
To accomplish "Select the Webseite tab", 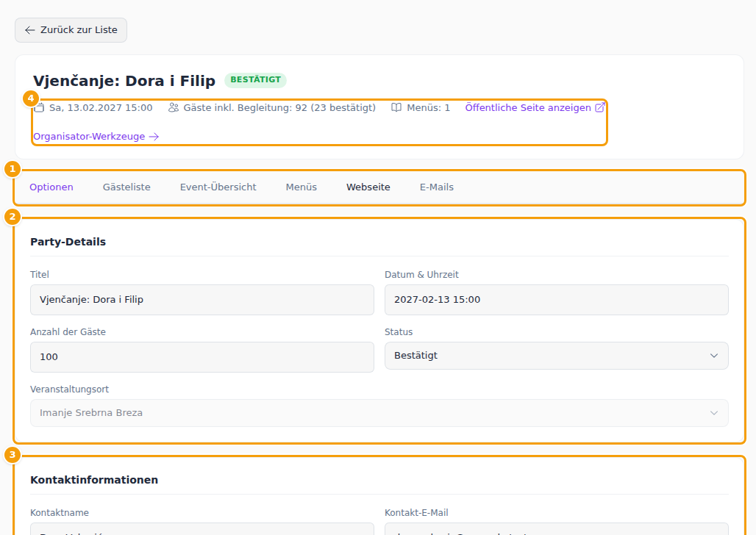I will pos(368,187).
